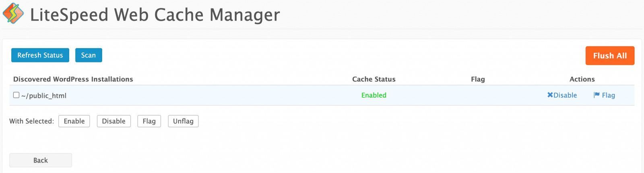Start a Scan for WordPress installations
This screenshot has height=173, width=644.
point(89,55)
